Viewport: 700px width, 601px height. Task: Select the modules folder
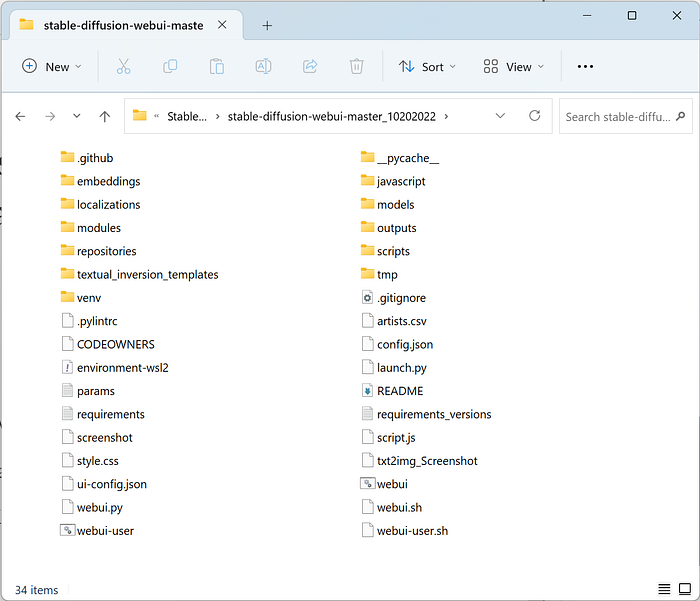91,227
